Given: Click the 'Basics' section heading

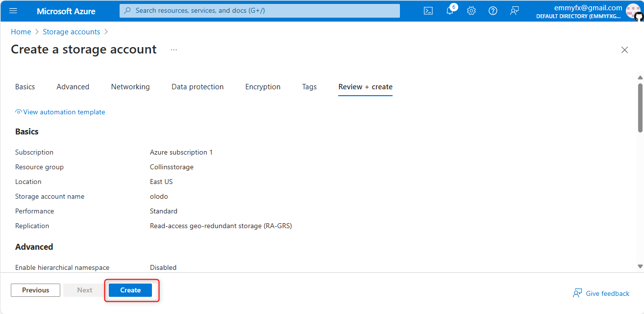Looking at the screenshot, I should pos(27,131).
